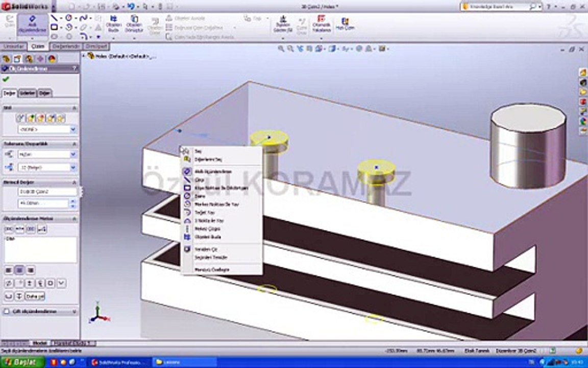
Task: Increase dimension value with up spinner
Action: point(73,202)
